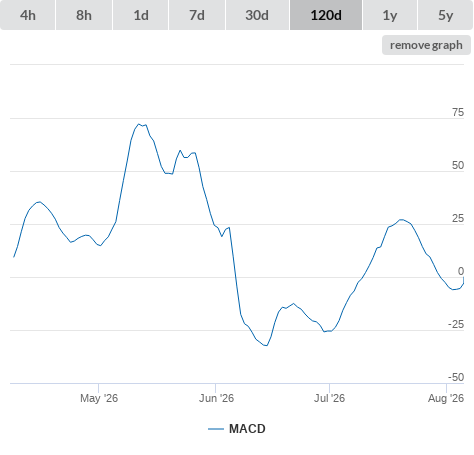Image resolution: width=474 pixels, height=455 pixels.
Task: Click the blue MACD legend line swatch
Action: click(216, 429)
